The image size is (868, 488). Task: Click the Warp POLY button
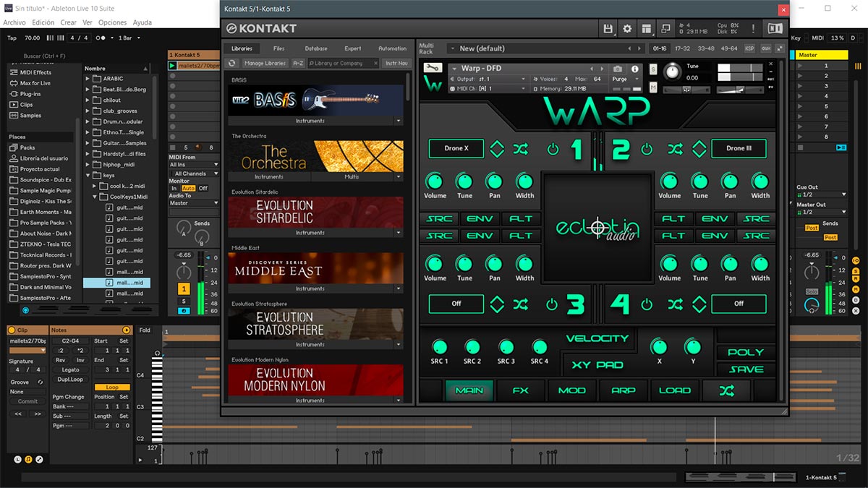click(x=746, y=352)
